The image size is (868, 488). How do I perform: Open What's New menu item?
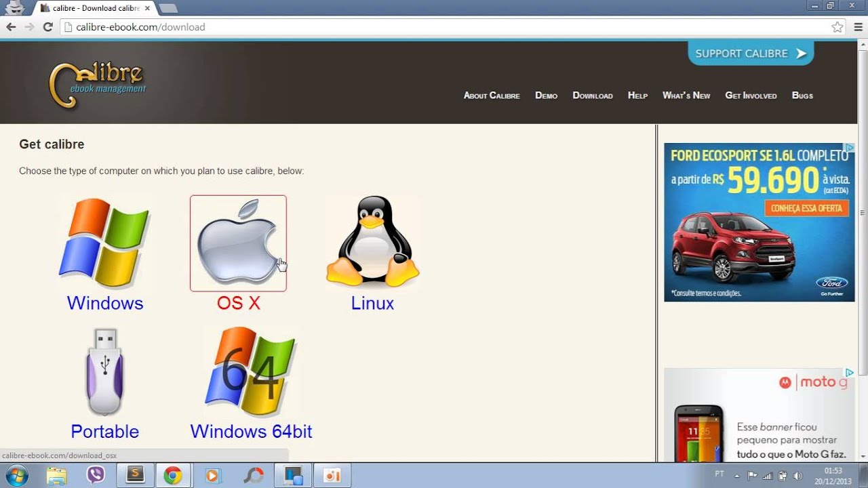click(x=686, y=96)
